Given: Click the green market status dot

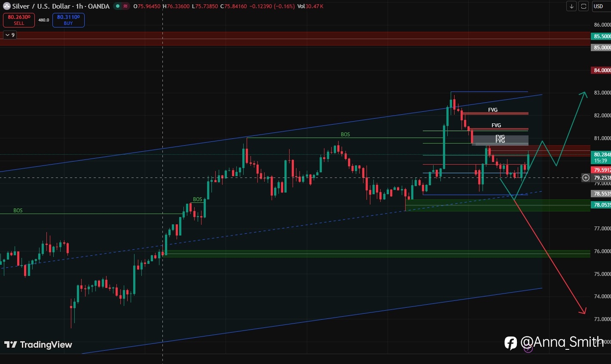Looking at the screenshot, I should click(x=118, y=6).
